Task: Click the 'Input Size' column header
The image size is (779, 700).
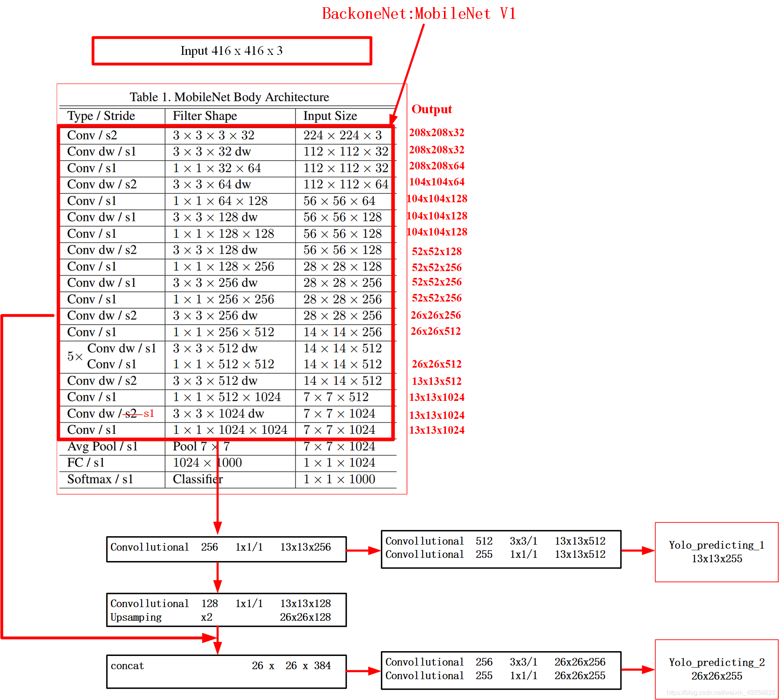Action: pyautogui.click(x=330, y=116)
